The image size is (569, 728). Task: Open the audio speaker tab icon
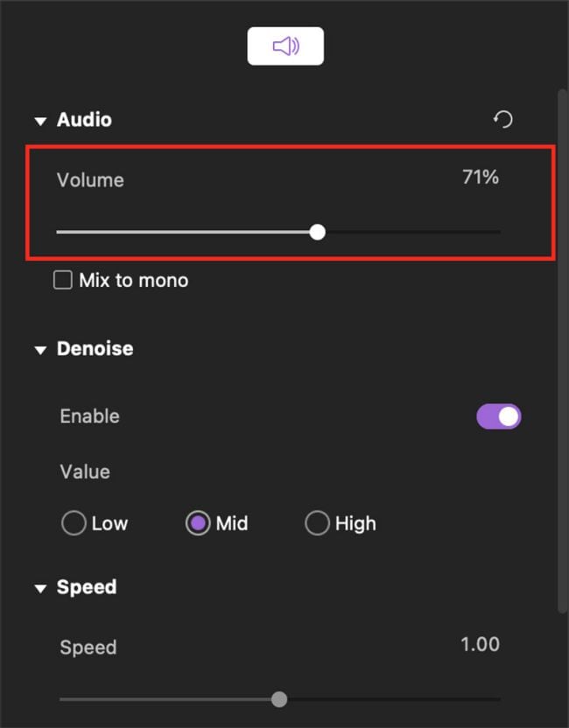coord(285,46)
